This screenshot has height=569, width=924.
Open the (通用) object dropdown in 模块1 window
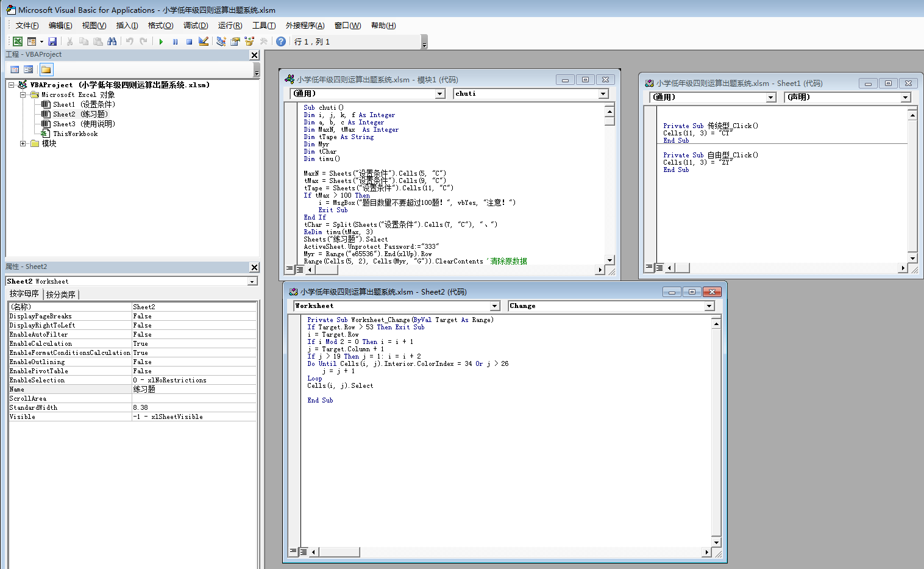[x=440, y=94]
